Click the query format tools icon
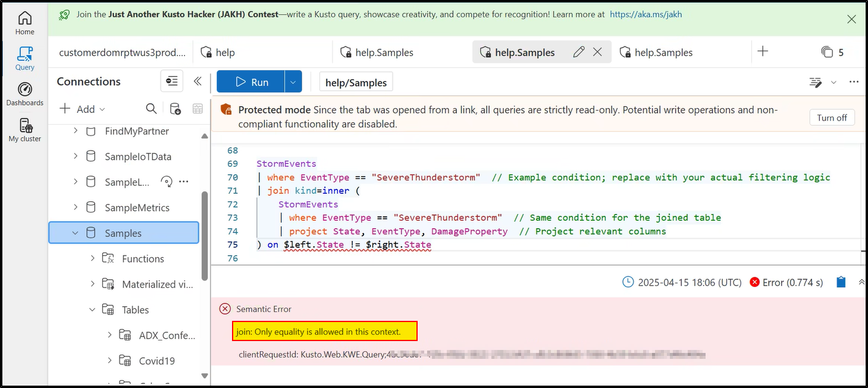Image resolution: width=868 pixels, height=388 pixels. (x=816, y=82)
